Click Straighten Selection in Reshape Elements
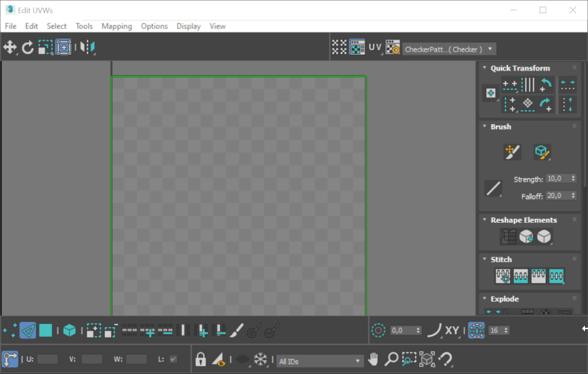This screenshot has height=374, width=588. [509, 236]
